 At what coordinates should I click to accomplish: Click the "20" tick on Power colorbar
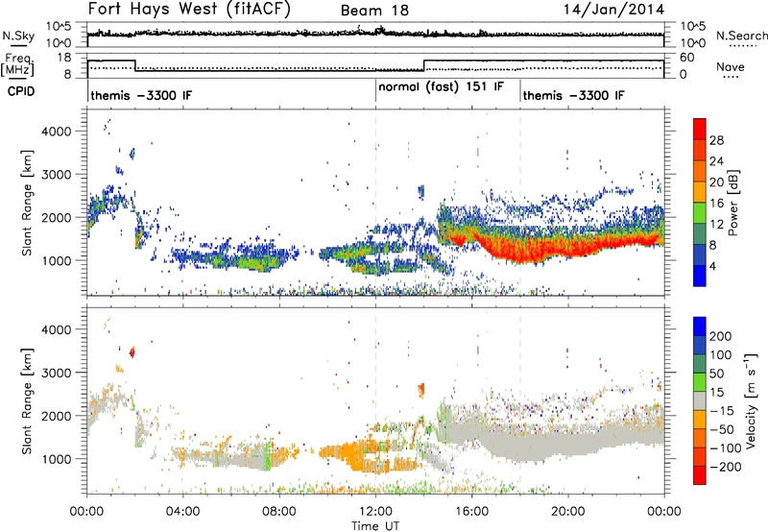pyautogui.click(x=716, y=182)
